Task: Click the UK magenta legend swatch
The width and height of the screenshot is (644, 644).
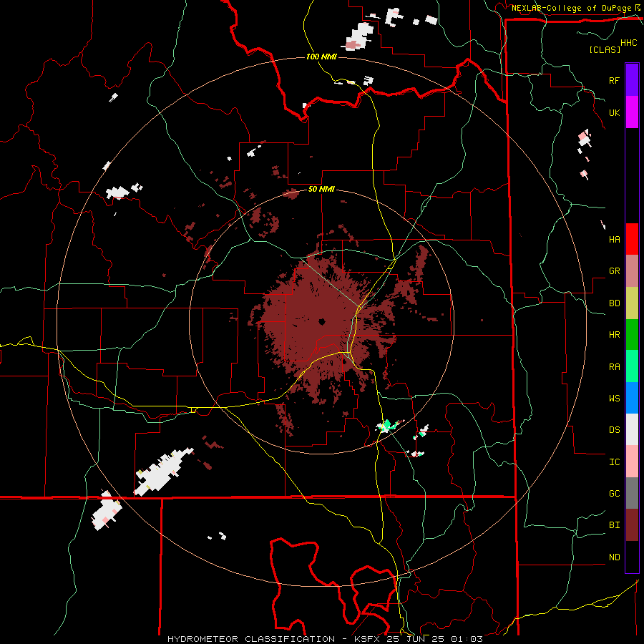Action: coord(632,112)
